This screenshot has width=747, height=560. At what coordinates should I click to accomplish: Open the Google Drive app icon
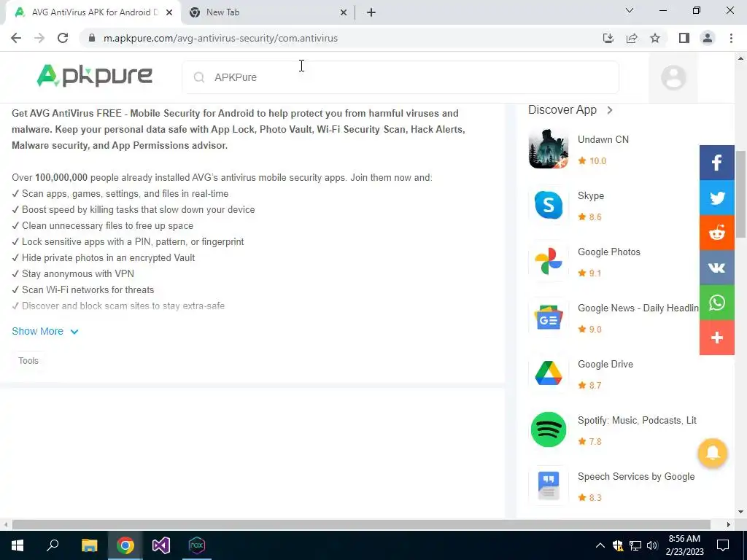point(549,373)
